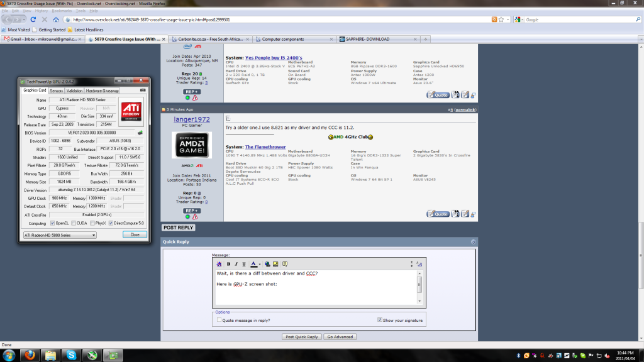Screen dimensions: 644x362
Task: Wrap quote tags using the quote icon
Action: point(285,264)
